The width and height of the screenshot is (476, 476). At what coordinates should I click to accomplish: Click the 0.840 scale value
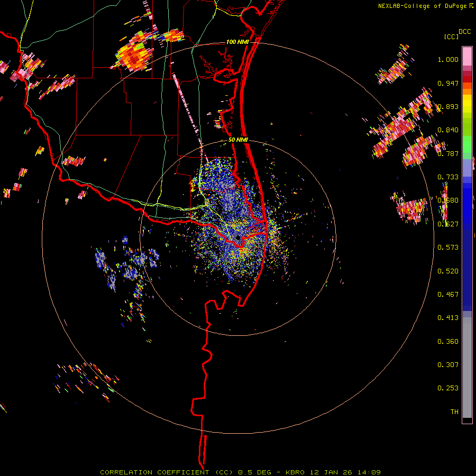tap(448, 130)
